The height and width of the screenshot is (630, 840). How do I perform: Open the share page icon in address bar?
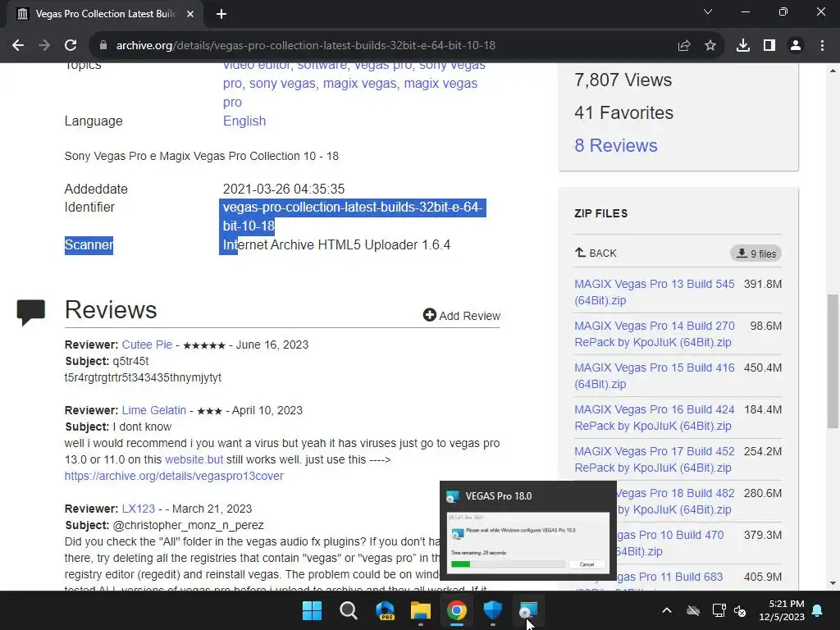(684, 46)
